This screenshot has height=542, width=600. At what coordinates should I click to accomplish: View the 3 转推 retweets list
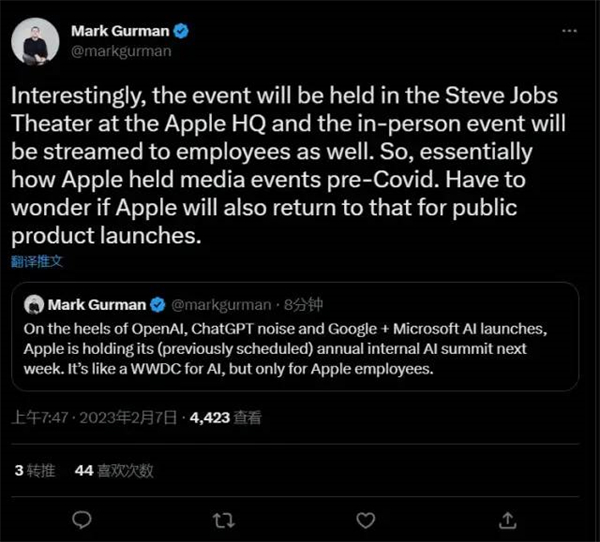pos(35,470)
